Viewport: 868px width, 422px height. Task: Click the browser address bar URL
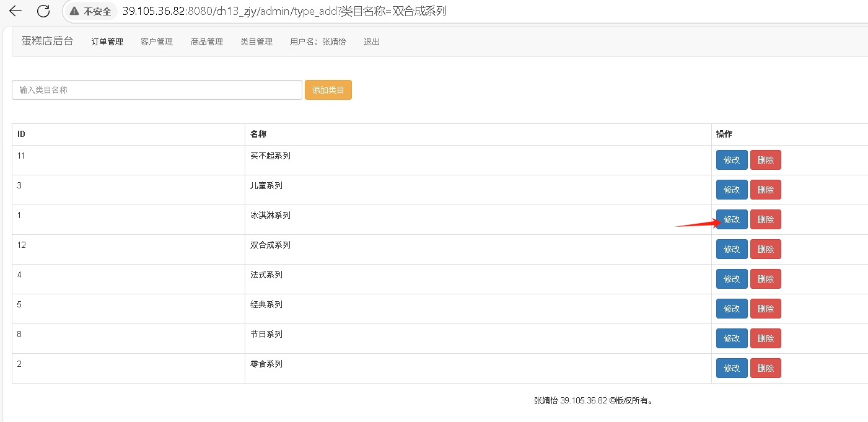coord(284,12)
